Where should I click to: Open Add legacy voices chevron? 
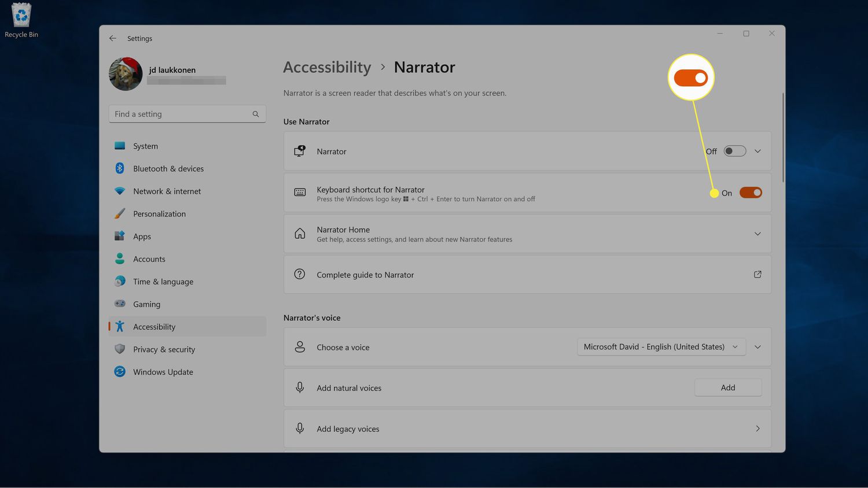tap(757, 428)
